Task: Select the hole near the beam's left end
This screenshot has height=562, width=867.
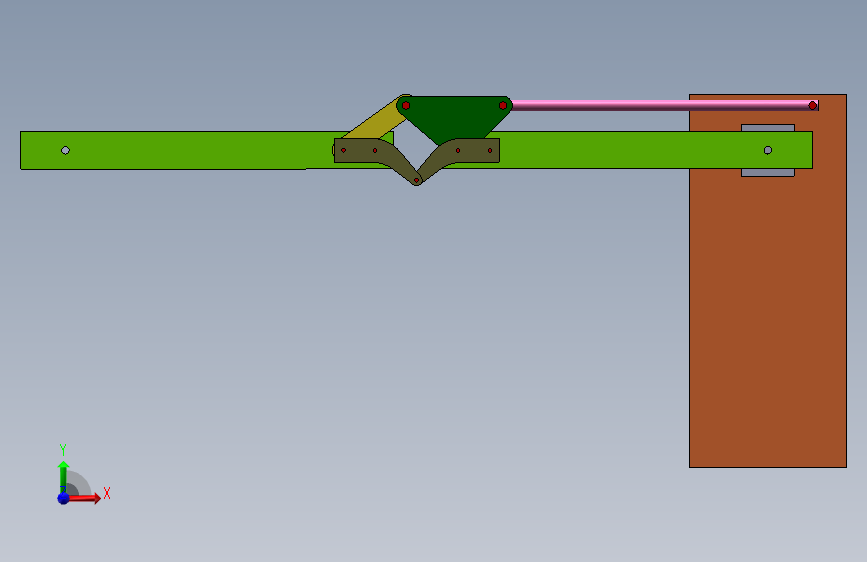Action: [x=65, y=150]
